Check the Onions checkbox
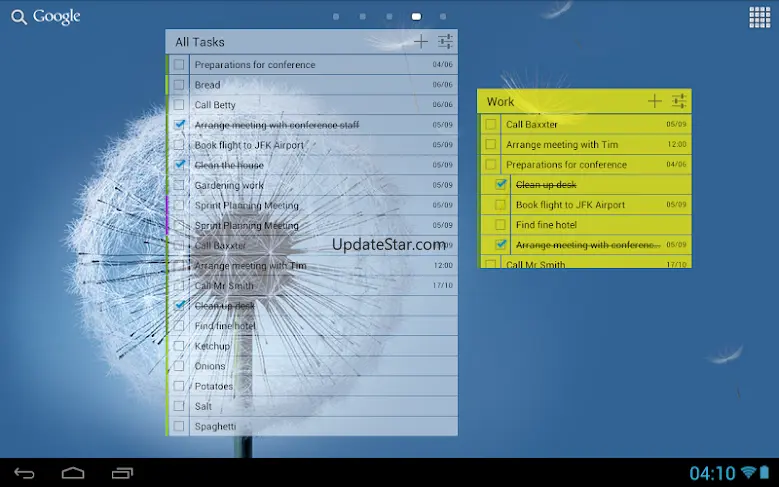Viewport: 779px width, 487px height. 179,366
